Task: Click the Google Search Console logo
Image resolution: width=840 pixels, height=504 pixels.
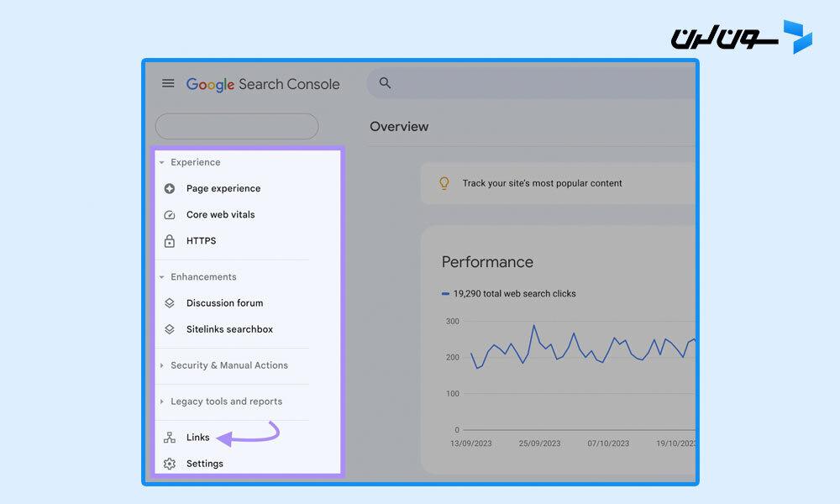Action: [263, 84]
